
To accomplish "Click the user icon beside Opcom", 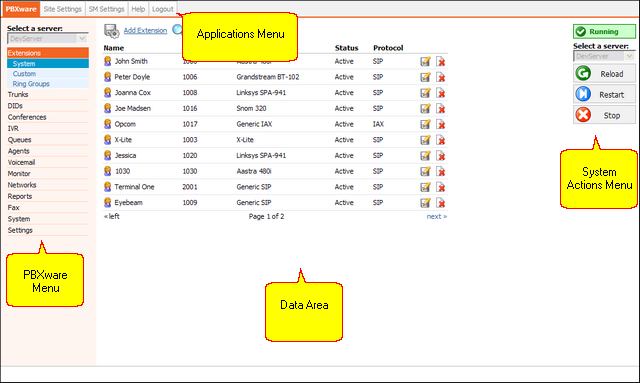I will (107, 124).
